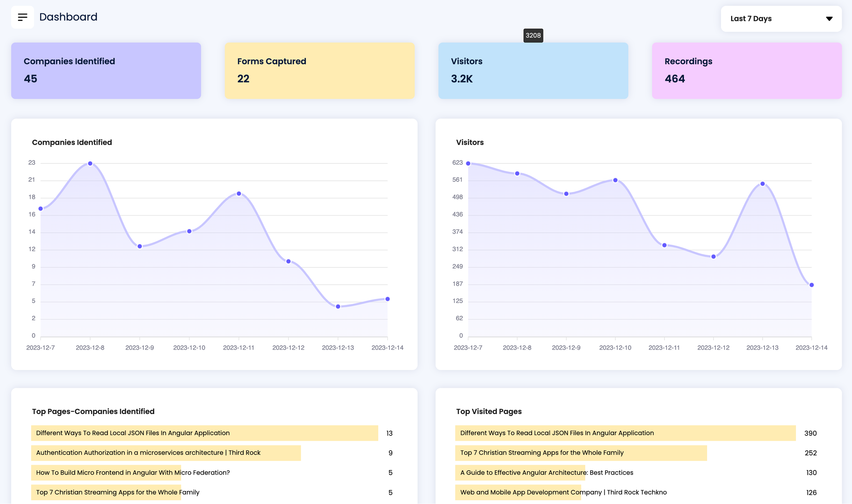Open Web and Mobile App Development Company row

pos(563,492)
